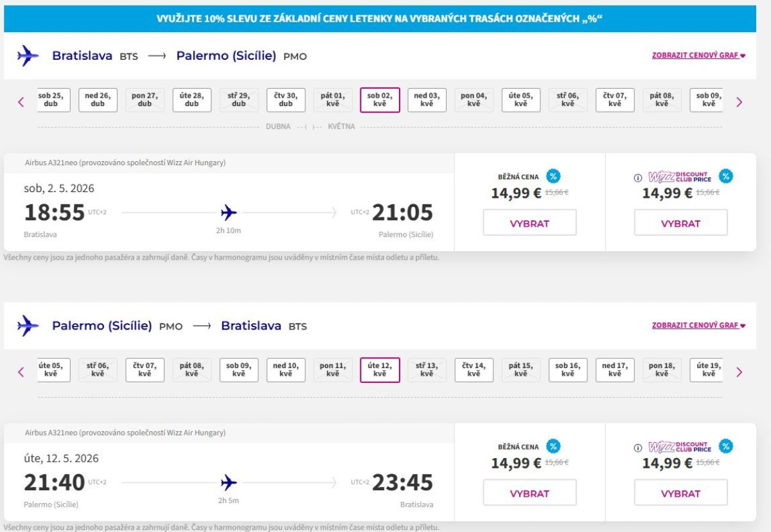The image size is (771, 532).
Task: Expand the price chart for the return flight
Action: (698, 326)
